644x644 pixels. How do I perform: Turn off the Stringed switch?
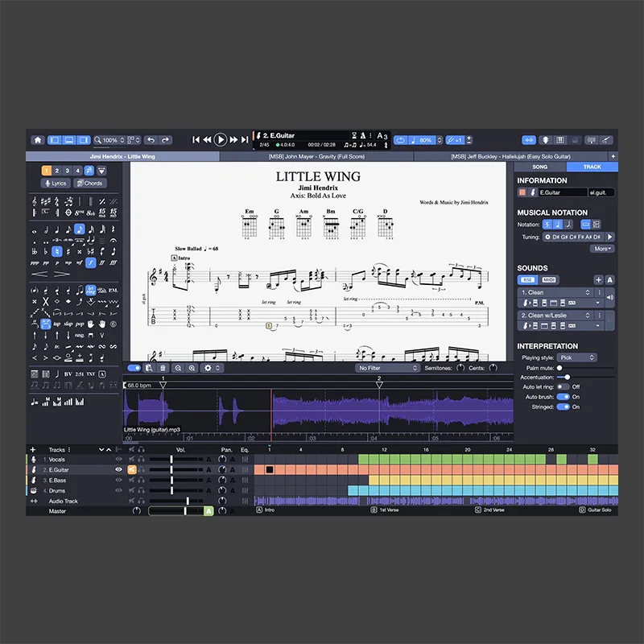[x=563, y=407]
